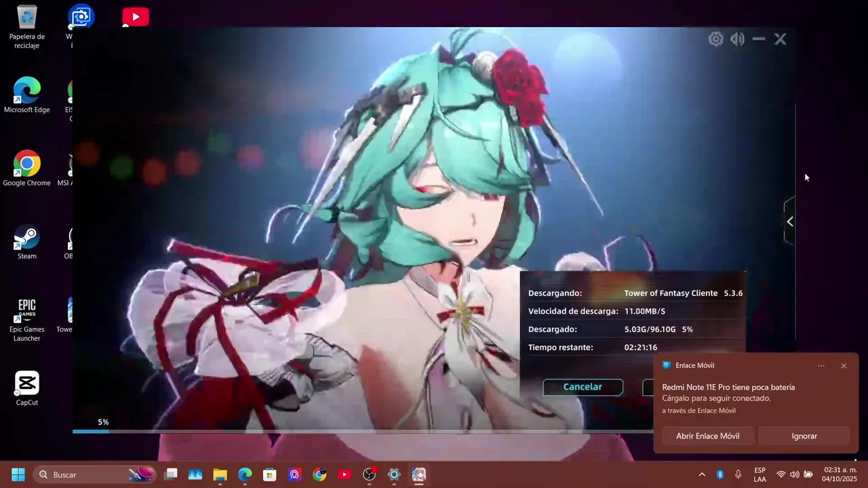Open the purple app icon in taskbar
The height and width of the screenshot is (488, 868).
pos(294,474)
